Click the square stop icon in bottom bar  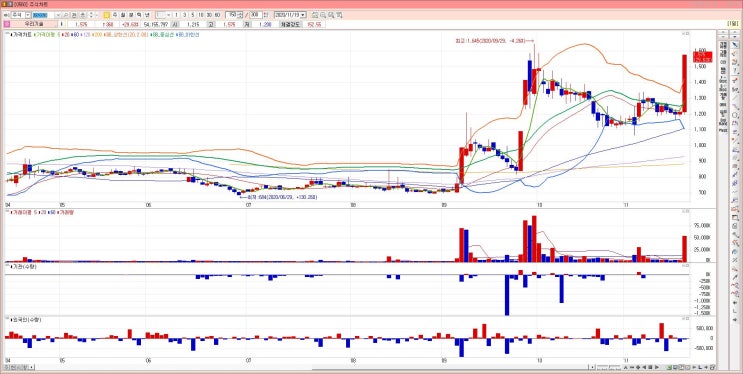pyautogui.click(x=650, y=367)
